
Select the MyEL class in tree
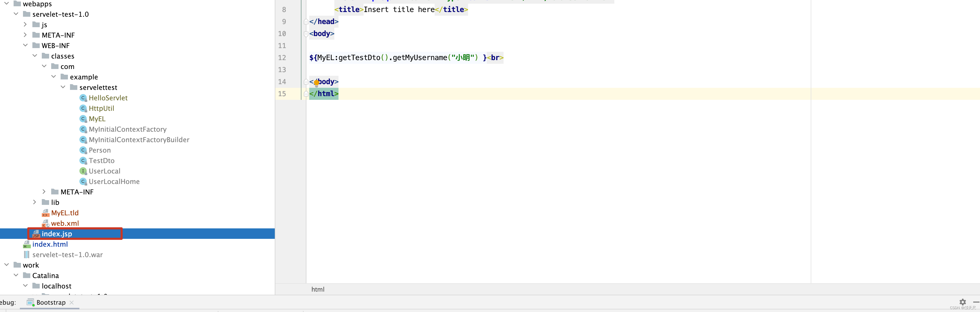97,119
